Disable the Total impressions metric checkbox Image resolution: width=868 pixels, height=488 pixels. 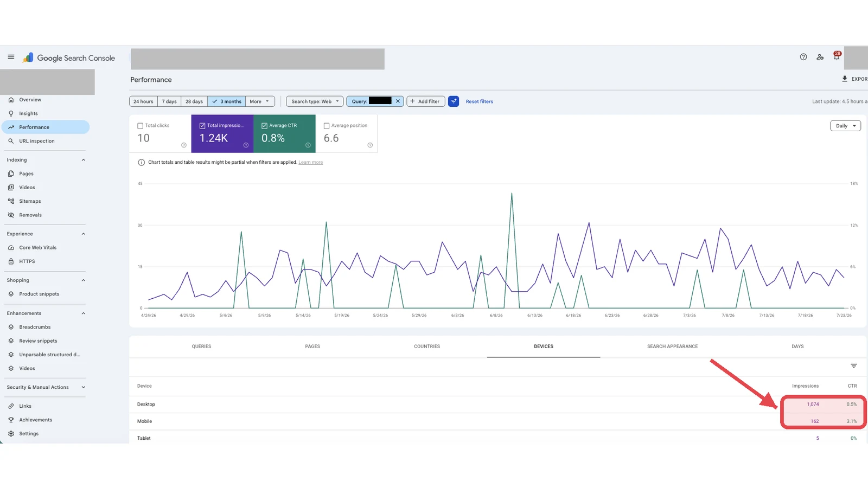pos(202,126)
